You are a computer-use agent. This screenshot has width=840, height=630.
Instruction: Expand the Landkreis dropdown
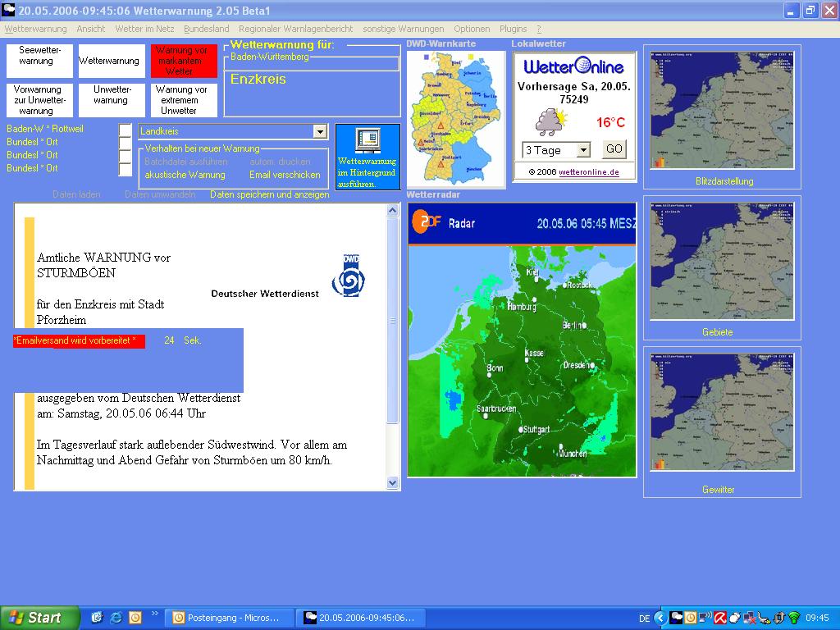point(319,131)
